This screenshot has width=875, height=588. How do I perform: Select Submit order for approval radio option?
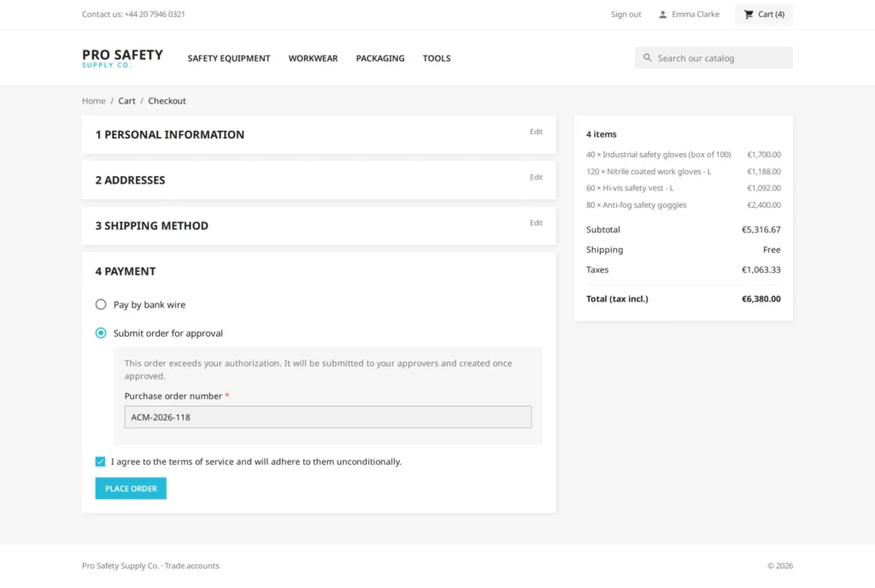click(x=101, y=333)
